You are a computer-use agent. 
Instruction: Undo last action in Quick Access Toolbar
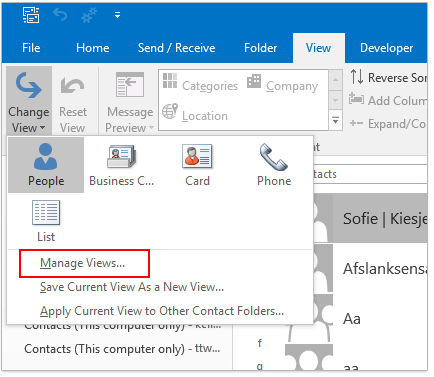(60, 15)
